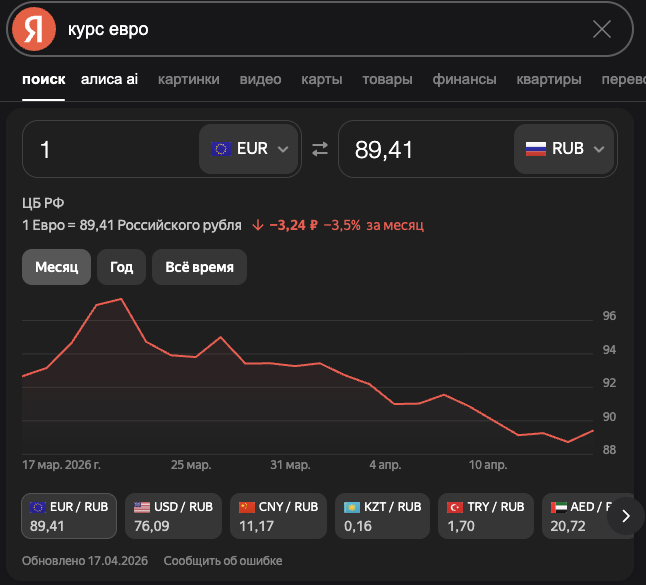
Task: Open the картинки search tab
Action: point(189,80)
